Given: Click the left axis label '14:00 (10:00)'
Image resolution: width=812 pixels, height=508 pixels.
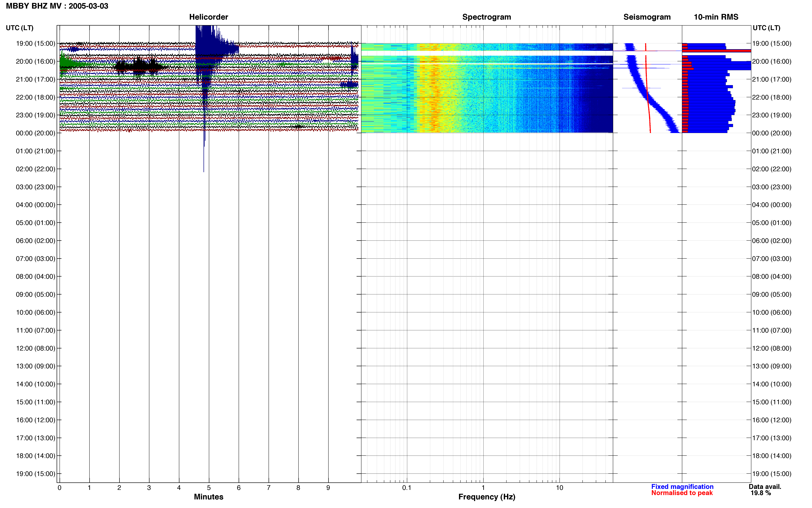Looking at the screenshot, I should (x=36, y=384).
